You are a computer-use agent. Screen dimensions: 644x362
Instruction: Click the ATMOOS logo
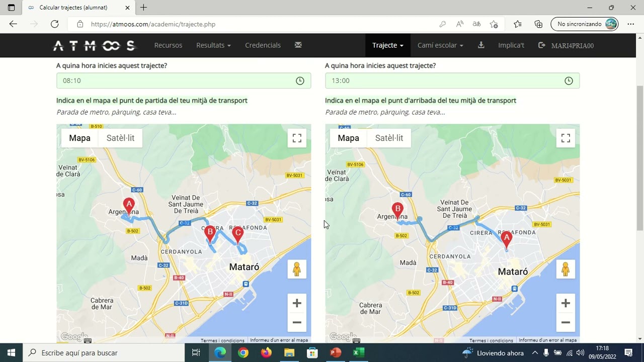[x=95, y=46]
